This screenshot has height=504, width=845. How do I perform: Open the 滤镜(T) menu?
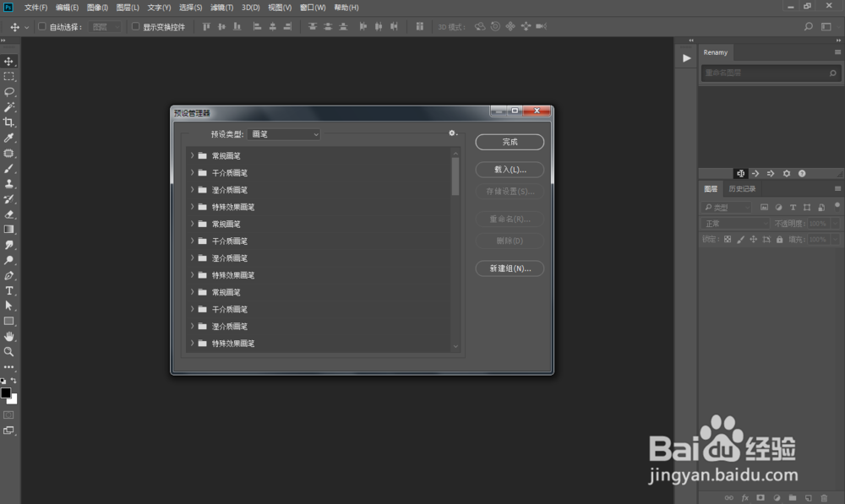221,8
